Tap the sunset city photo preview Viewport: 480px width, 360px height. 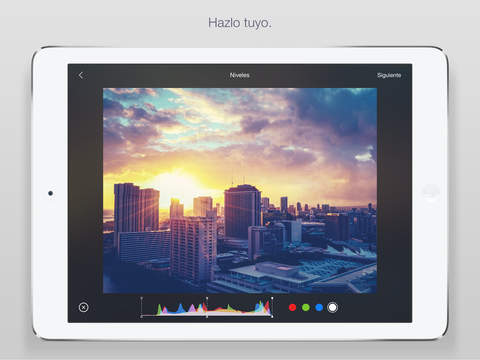[240, 191]
